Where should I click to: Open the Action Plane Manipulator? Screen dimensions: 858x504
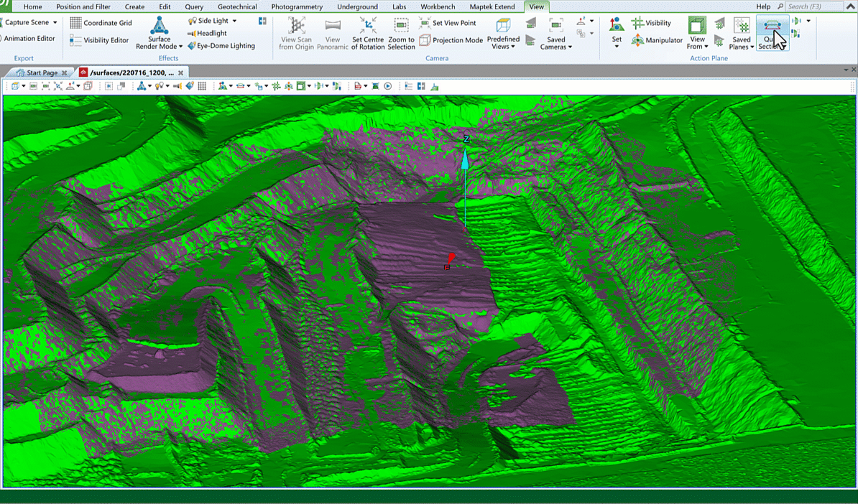pos(657,40)
